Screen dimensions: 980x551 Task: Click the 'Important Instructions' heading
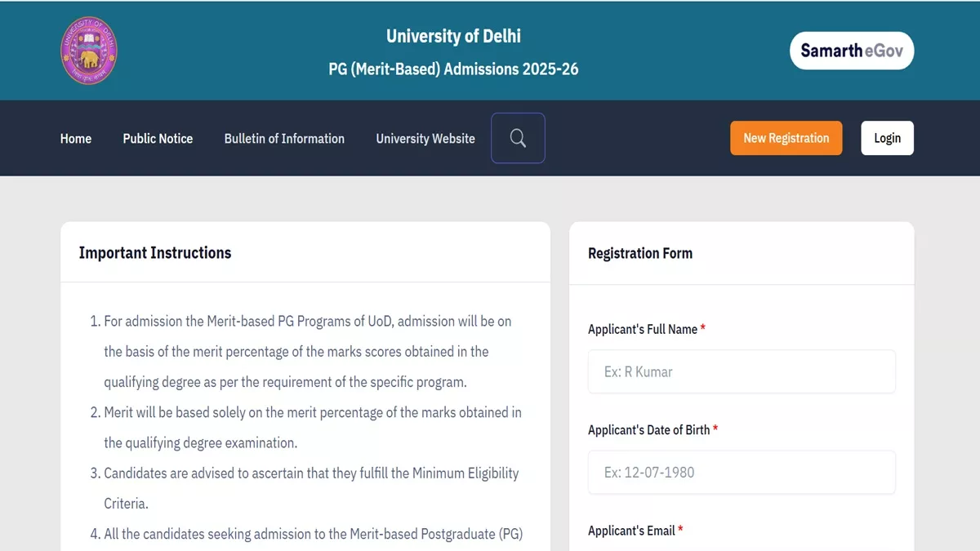click(x=155, y=253)
